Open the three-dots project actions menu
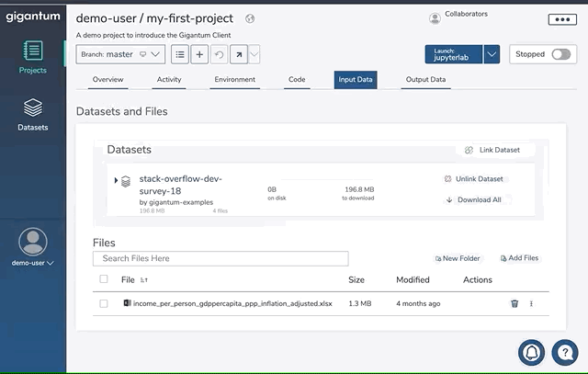Image resolution: width=588 pixels, height=374 pixels. point(562,19)
